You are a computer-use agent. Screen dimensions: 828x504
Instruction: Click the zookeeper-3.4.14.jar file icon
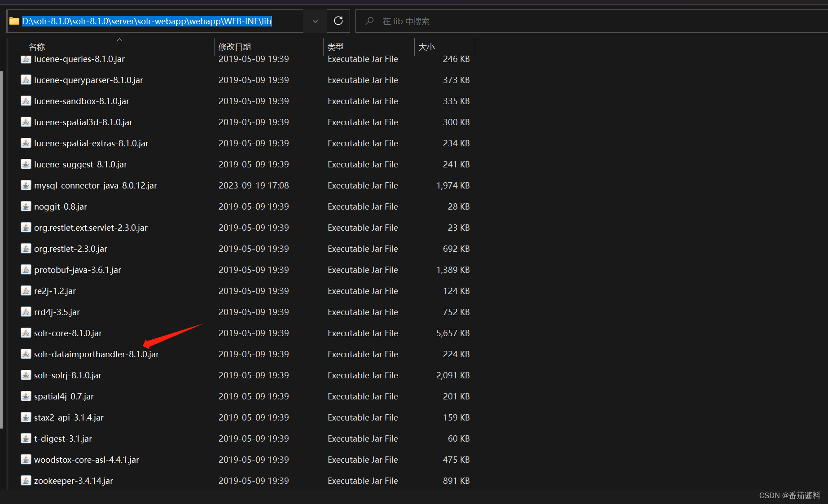(26, 481)
